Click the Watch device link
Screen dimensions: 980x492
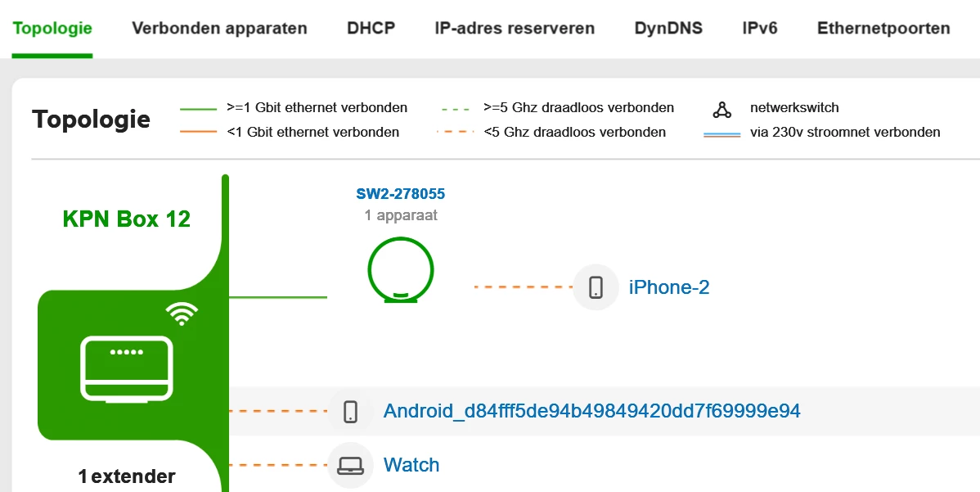click(x=411, y=465)
